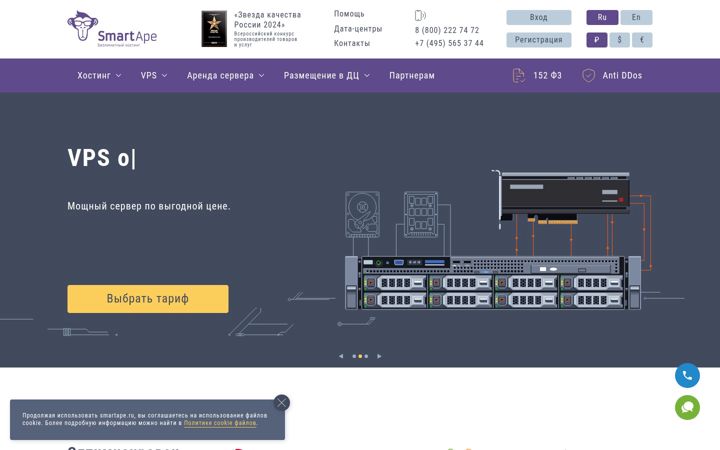Click the phone icon above the phone numbers

pos(420,15)
